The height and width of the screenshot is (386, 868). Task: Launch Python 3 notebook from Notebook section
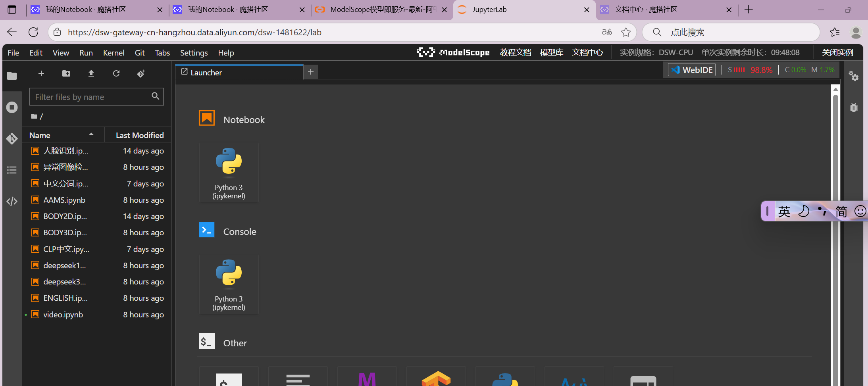[x=229, y=173]
